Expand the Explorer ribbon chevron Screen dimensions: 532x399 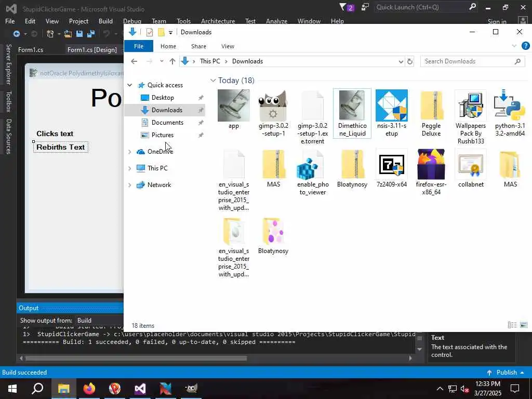(x=514, y=46)
